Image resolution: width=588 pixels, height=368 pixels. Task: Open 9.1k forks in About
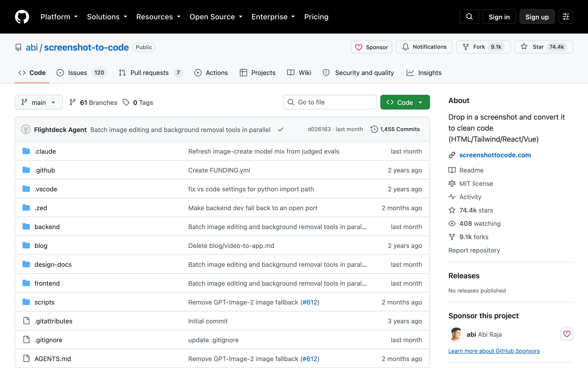click(x=468, y=237)
